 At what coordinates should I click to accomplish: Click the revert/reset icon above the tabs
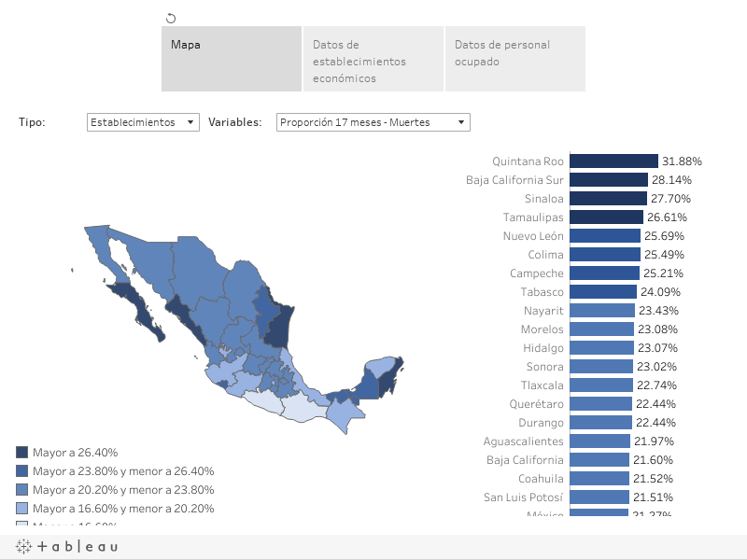pos(171,18)
